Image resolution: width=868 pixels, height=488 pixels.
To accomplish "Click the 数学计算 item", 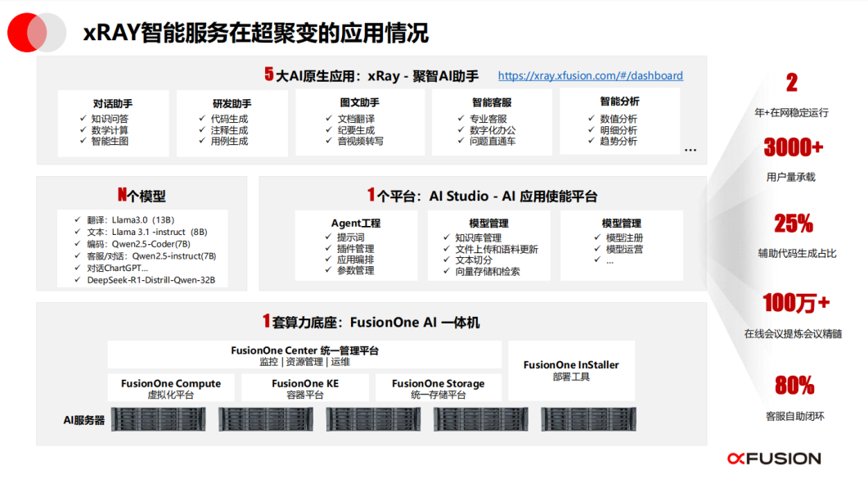I will point(110,130).
